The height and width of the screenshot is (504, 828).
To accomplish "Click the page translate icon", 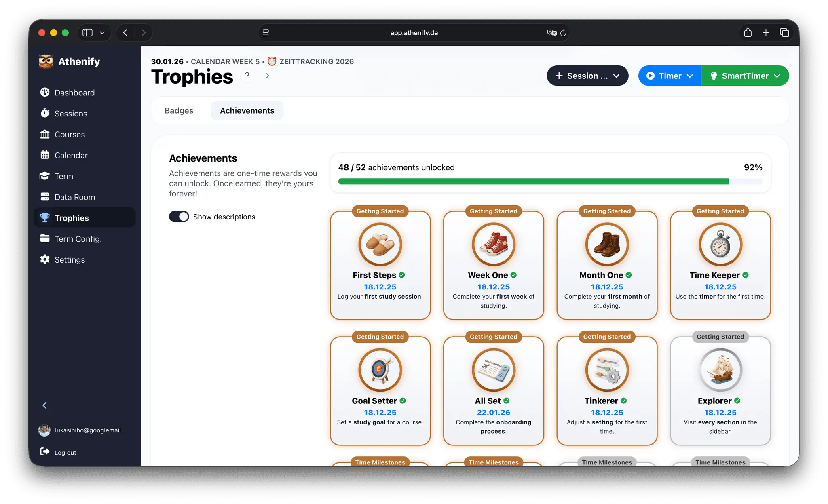I will [551, 32].
